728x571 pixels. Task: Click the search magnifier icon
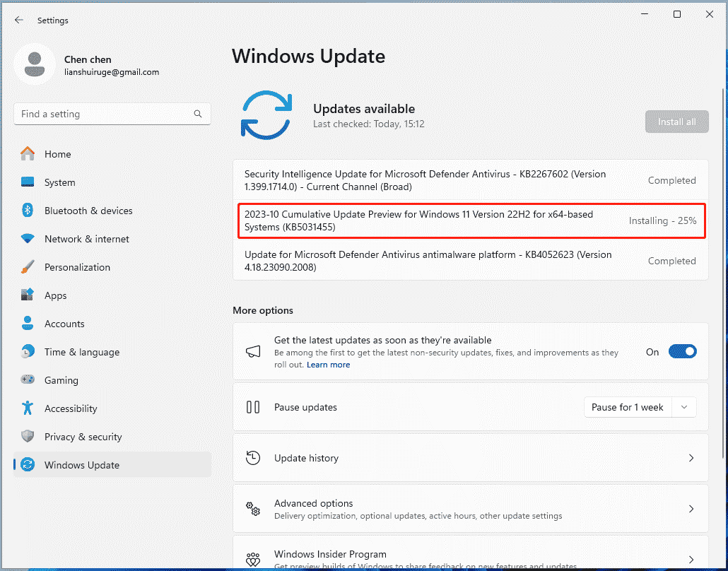point(198,114)
